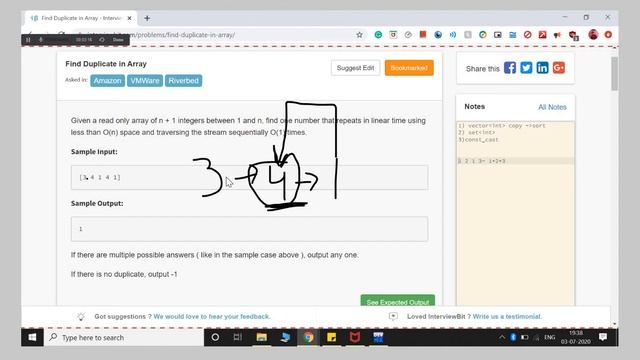Open the red PDF extension icon

(542, 35)
